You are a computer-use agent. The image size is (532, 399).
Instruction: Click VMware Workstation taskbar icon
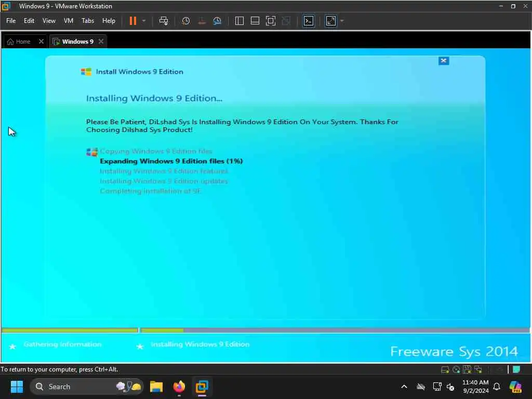click(x=202, y=387)
